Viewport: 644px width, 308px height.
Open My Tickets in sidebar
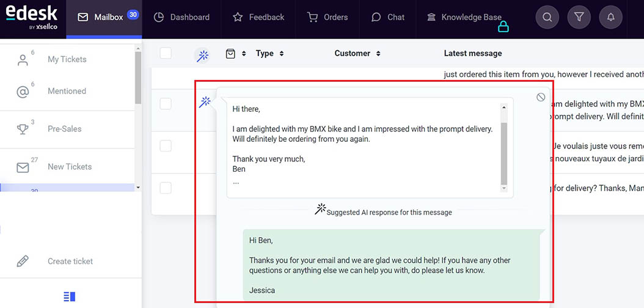click(x=67, y=59)
